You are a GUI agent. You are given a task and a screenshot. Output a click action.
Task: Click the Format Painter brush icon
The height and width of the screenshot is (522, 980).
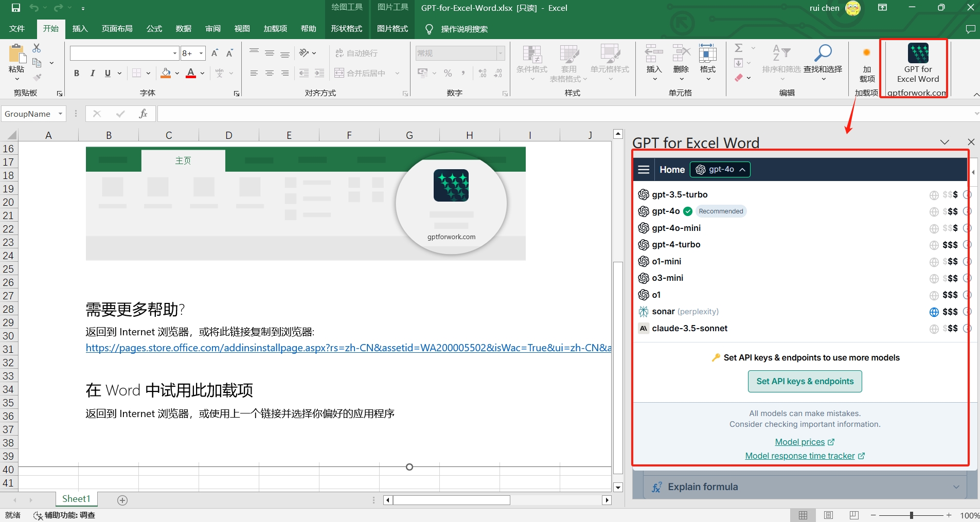pyautogui.click(x=37, y=77)
